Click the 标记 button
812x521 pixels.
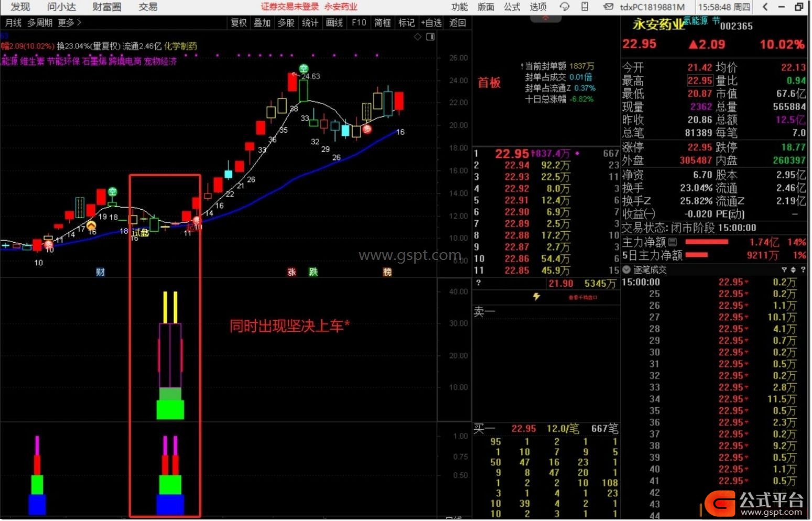tap(406, 23)
